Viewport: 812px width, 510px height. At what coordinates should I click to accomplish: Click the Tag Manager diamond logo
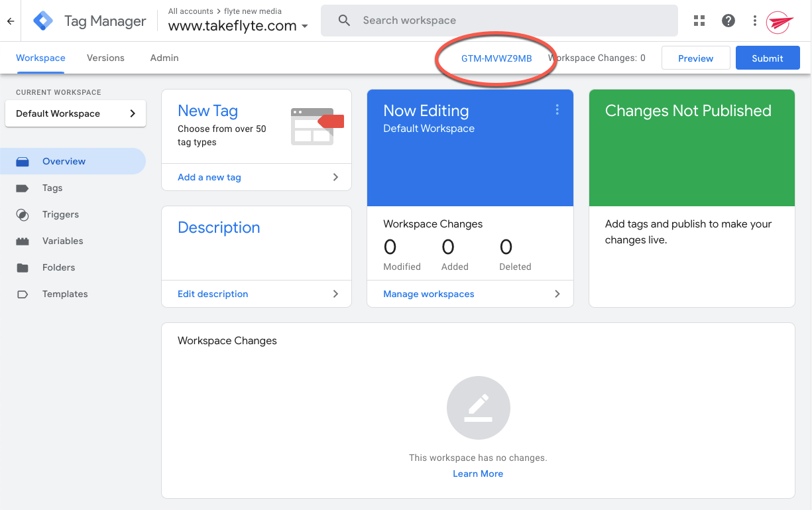tap(42, 21)
